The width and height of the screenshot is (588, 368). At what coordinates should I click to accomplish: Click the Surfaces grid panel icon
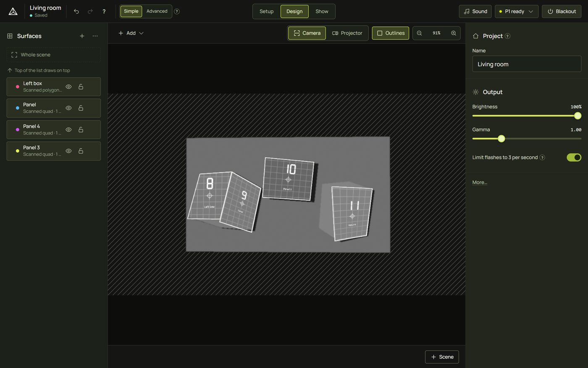(x=10, y=36)
